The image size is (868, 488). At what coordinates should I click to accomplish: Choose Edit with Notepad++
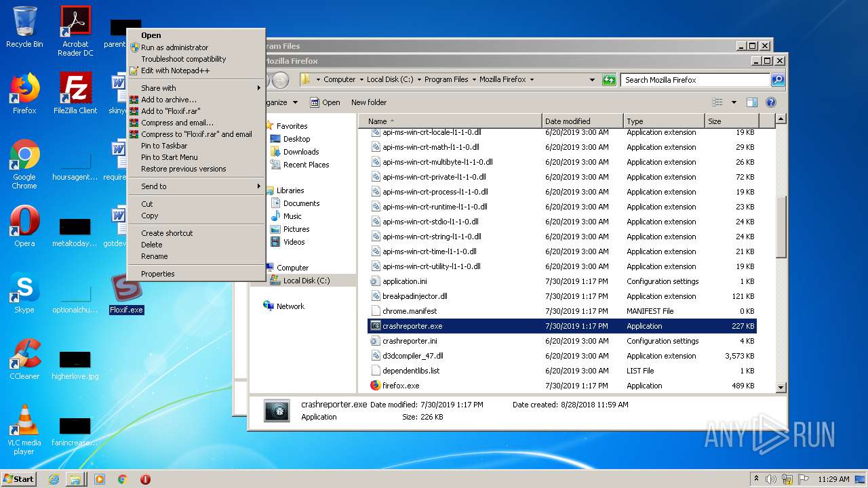click(x=196, y=70)
